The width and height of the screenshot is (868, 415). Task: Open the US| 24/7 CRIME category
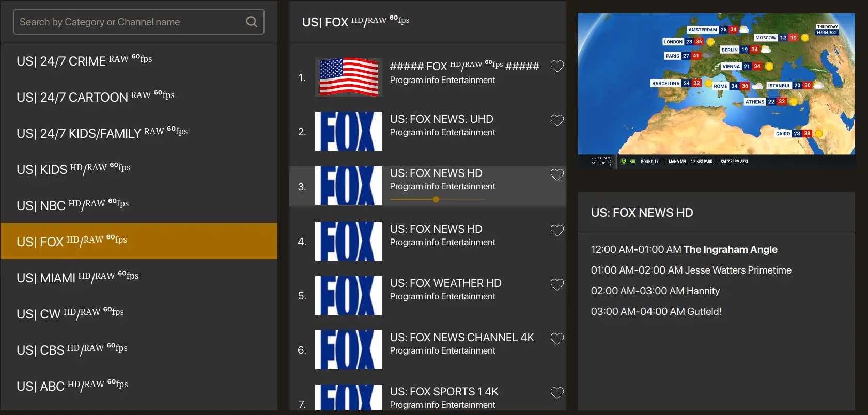[139, 60]
